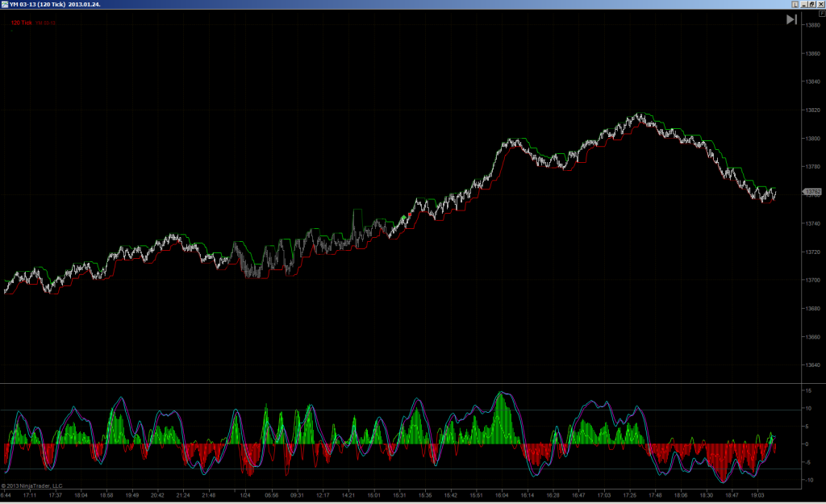Click time axis label 17:25
826x504 pixels.
pos(629,495)
